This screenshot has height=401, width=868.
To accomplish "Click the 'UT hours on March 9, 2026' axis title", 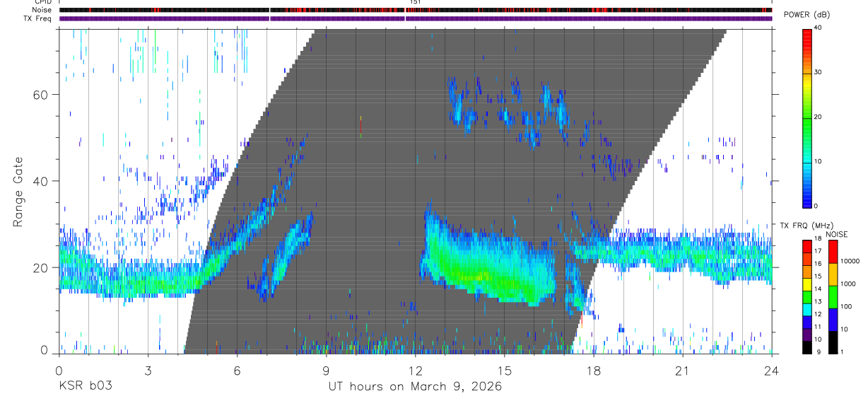I will 415,387.
